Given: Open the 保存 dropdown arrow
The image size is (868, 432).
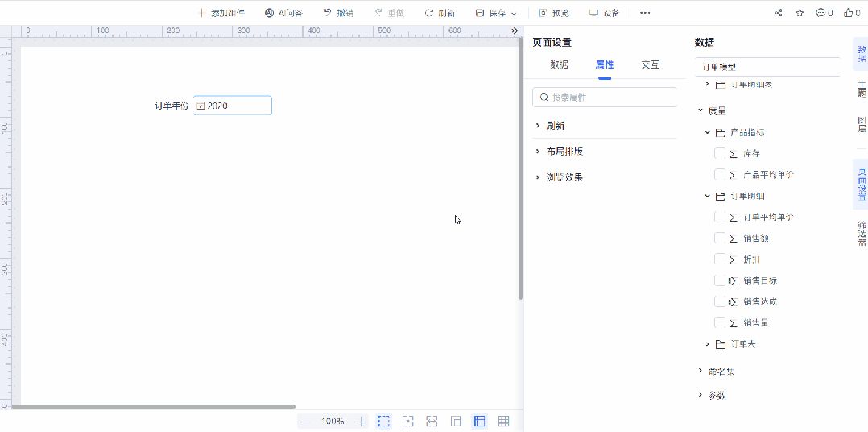Looking at the screenshot, I should tap(514, 13).
